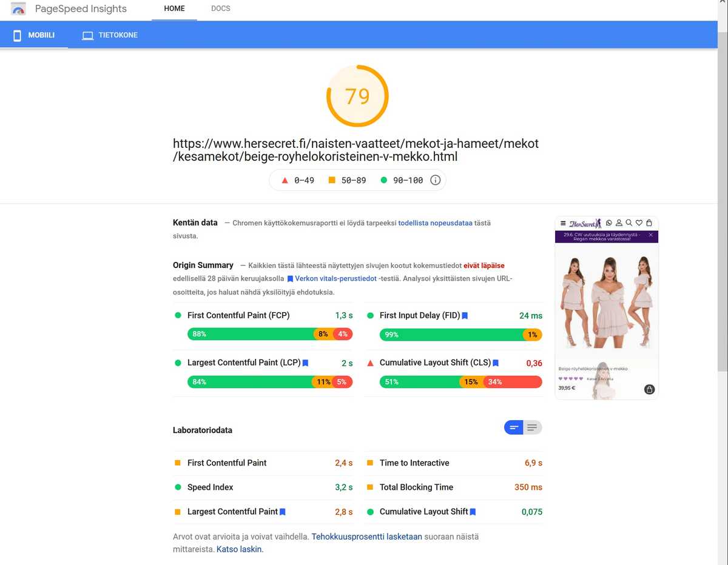
Task: Open the 'Tehokkuusprosentti lasketaan' link
Action: click(366, 537)
